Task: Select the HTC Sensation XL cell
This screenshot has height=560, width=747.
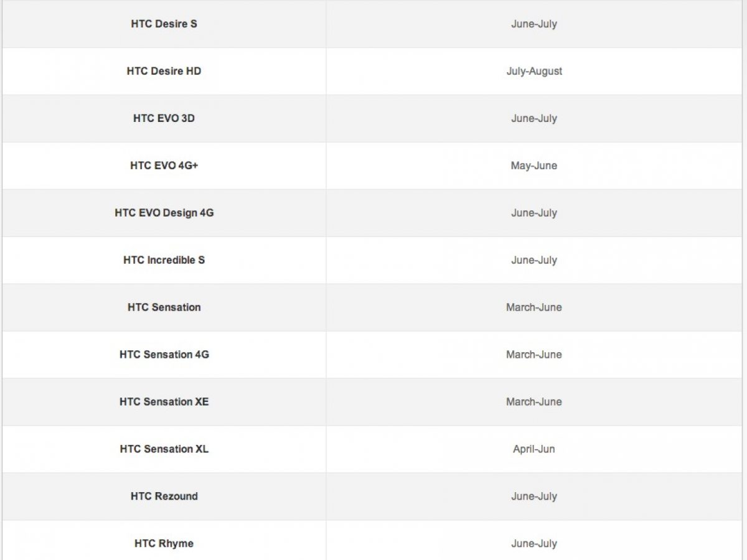Action: coord(164,450)
